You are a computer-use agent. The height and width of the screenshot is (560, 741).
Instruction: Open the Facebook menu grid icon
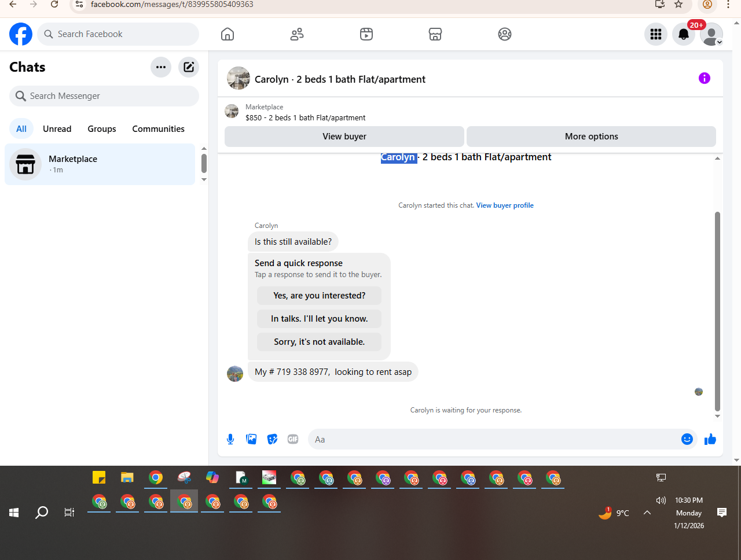tap(656, 34)
